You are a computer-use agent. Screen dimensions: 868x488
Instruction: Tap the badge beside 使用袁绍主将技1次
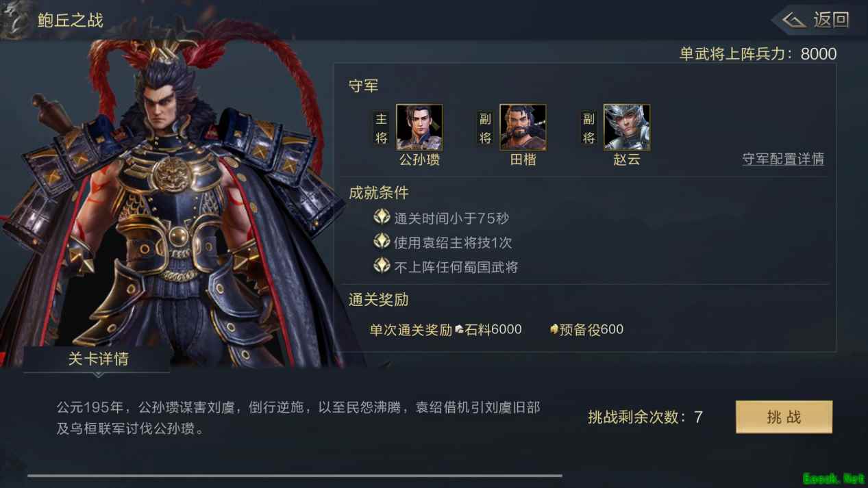[382, 242]
